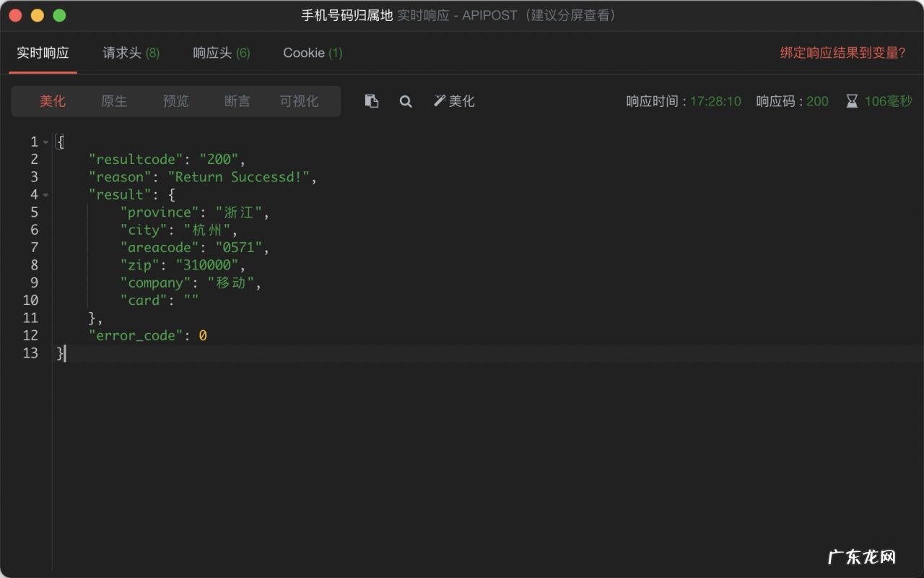Switch to the 请求头 tab
The image size is (924, 578).
click(x=130, y=53)
